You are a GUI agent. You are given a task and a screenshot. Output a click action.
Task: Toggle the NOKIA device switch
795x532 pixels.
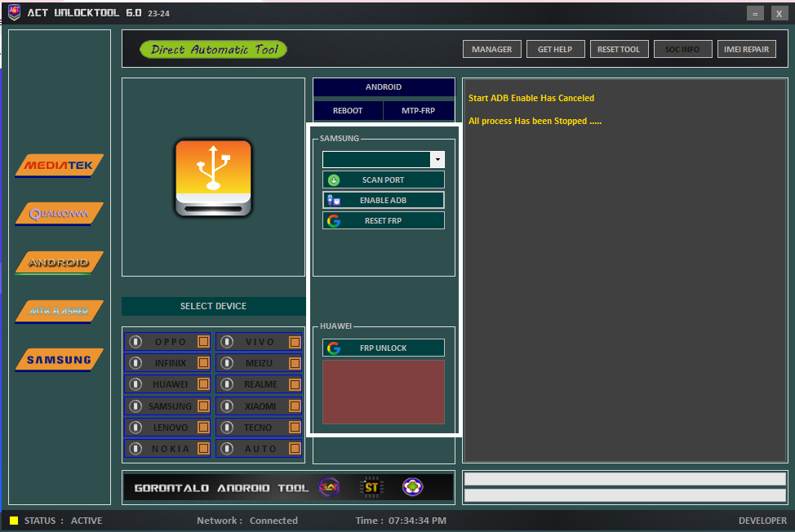pyautogui.click(x=135, y=449)
